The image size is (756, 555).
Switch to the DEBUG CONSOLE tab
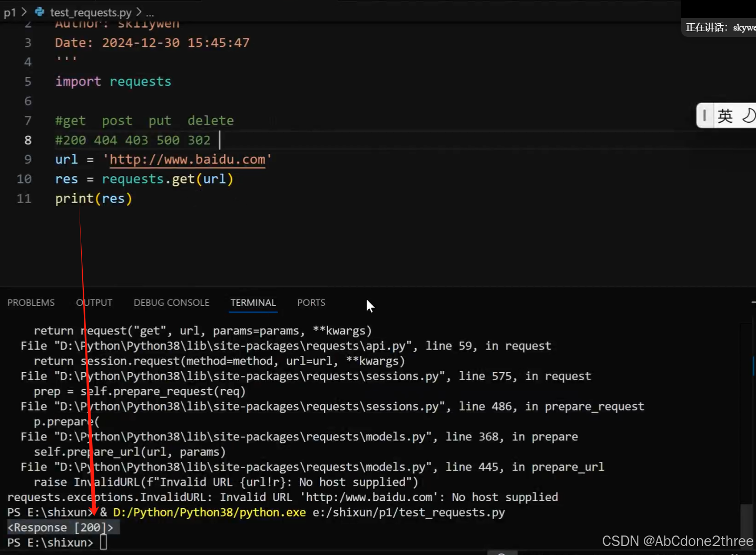point(171,303)
